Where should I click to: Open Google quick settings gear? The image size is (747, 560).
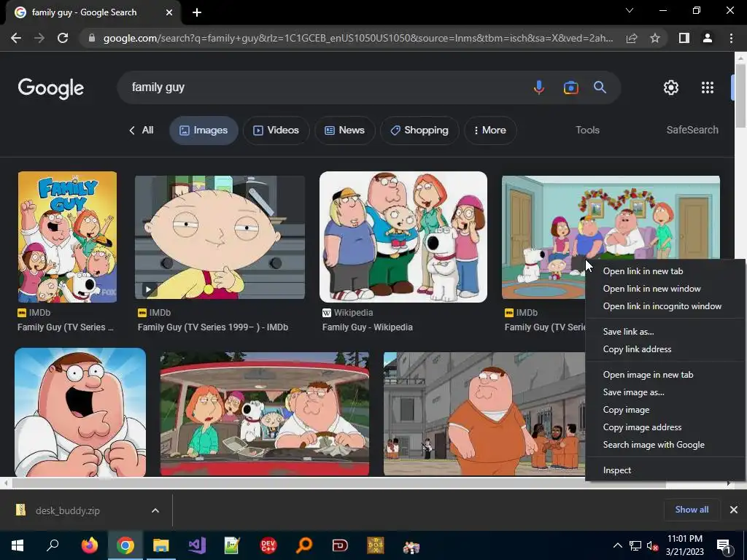(x=671, y=87)
